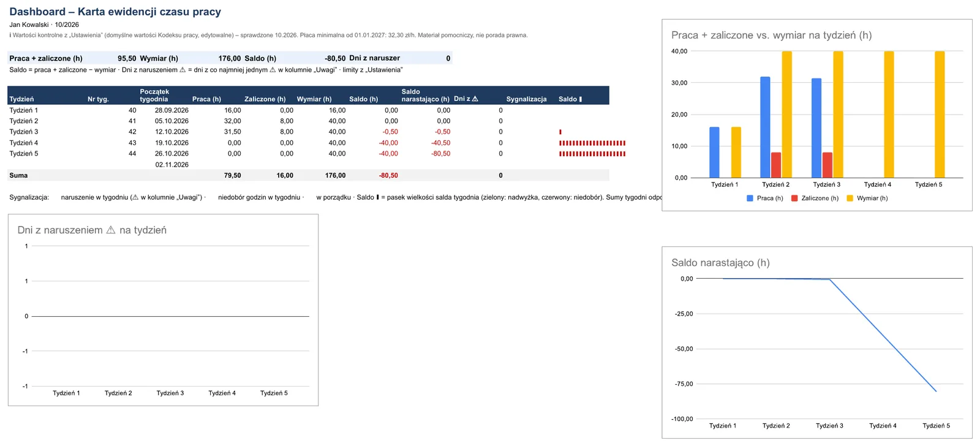Select the date cell 02.11.2026

pyautogui.click(x=171, y=165)
